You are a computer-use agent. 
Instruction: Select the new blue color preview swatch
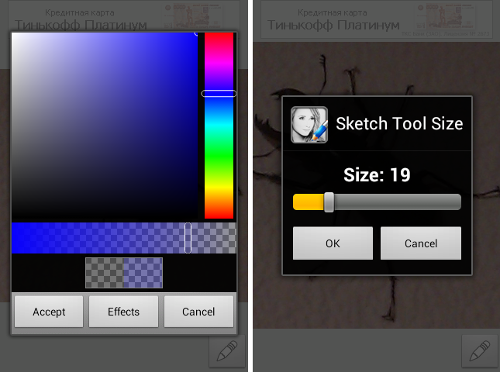(143, 273)
